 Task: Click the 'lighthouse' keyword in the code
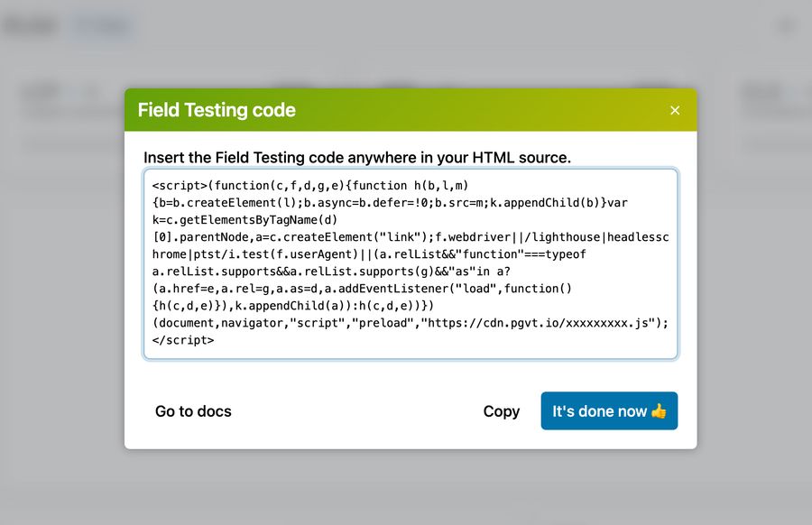click(x=566, y=236)
